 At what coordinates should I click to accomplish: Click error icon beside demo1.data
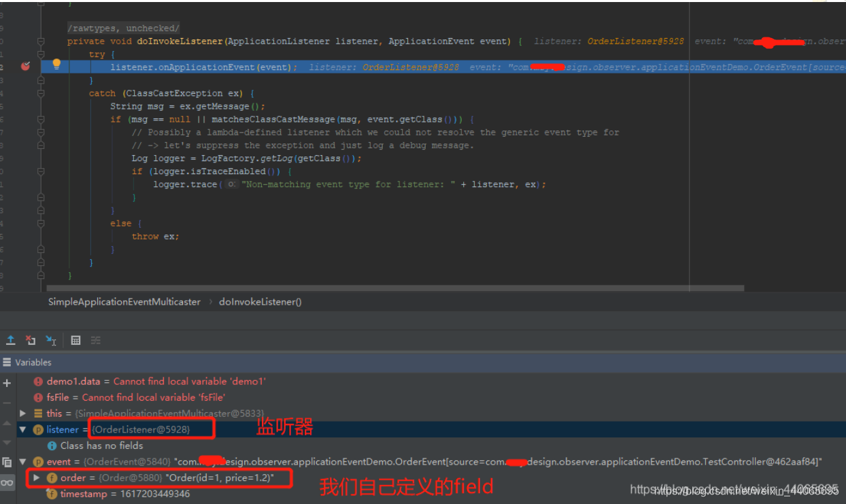pyautogui.click(x=38, y=382)
